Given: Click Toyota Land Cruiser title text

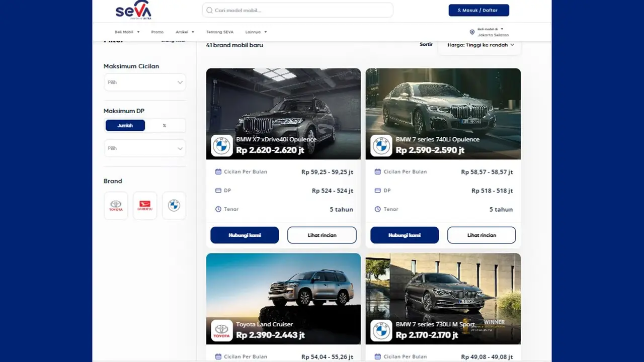Looking at the screenshot, I should [265, 324].
